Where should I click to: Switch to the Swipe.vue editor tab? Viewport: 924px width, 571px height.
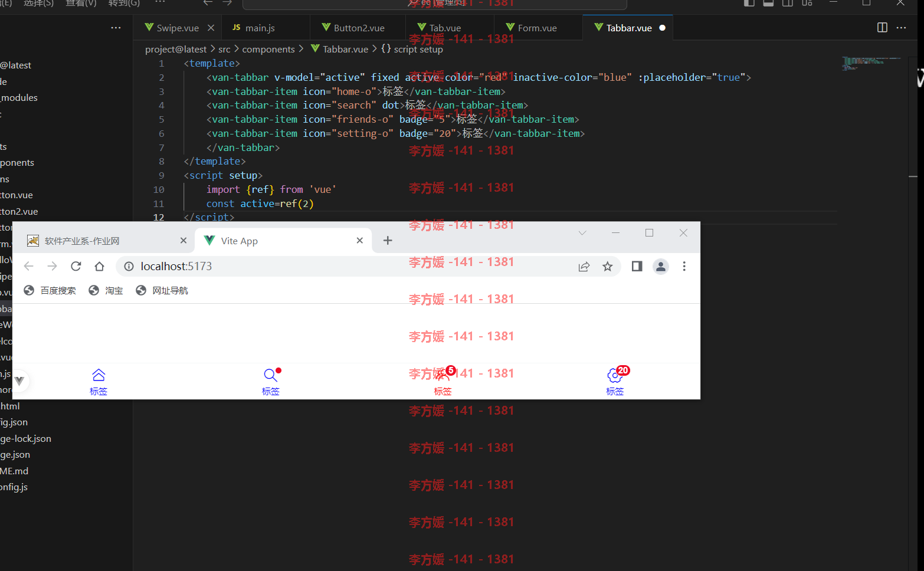178,28
